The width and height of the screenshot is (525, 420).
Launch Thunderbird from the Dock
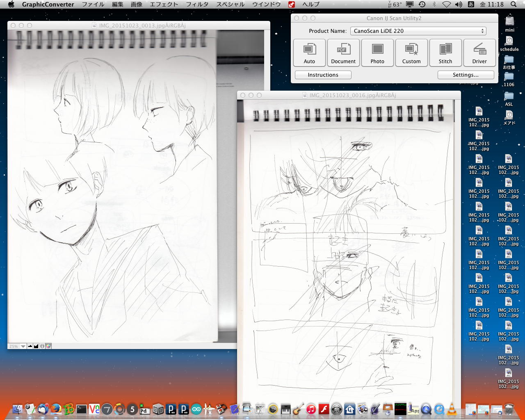tap(43, 409)
